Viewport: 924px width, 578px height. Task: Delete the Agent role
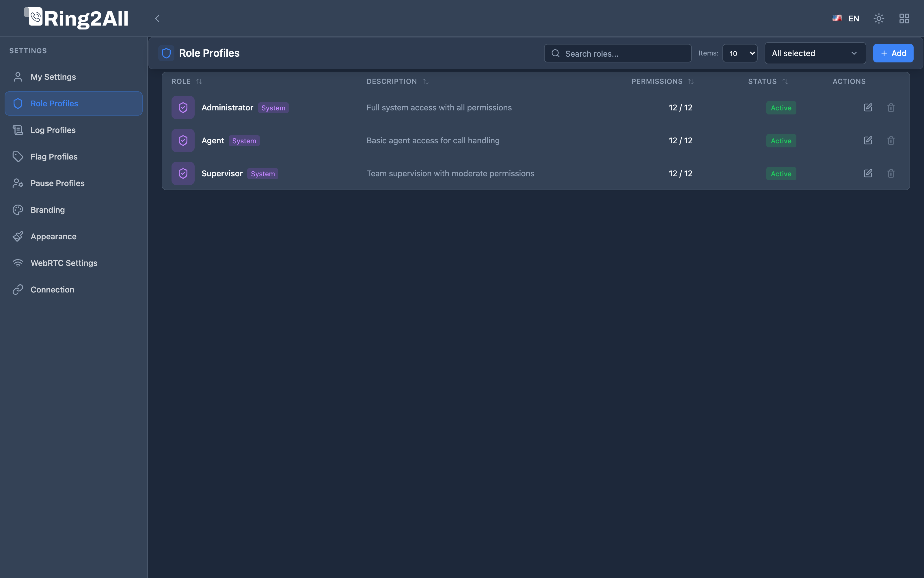tap(891, 140)
